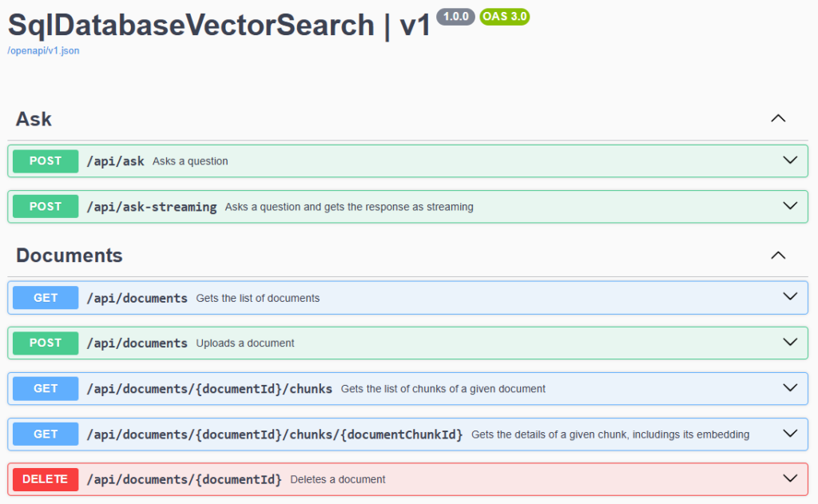The width and height of the screenshot is (818, 504).
Task: Expand the DELETE /api/documents/{documentId} operation
Action: coord(790,479)
